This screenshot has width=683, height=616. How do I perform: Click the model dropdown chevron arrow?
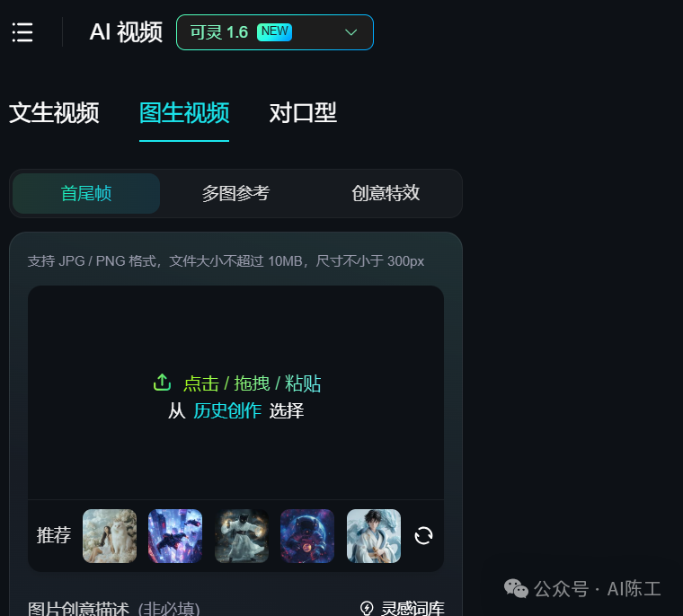[x=351, y=32]
